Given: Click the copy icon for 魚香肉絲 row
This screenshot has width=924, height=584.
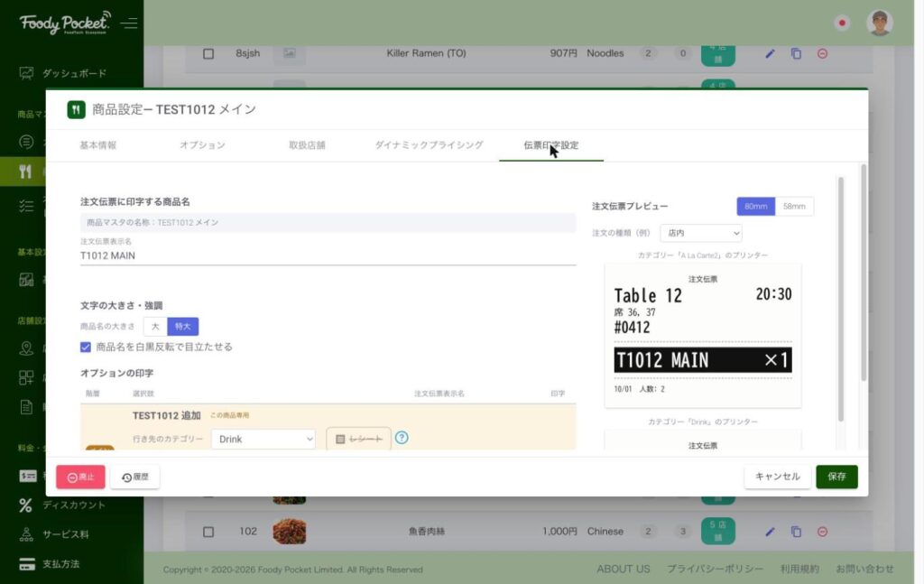Looking at the screenshot, I should [x=796, y=532].
